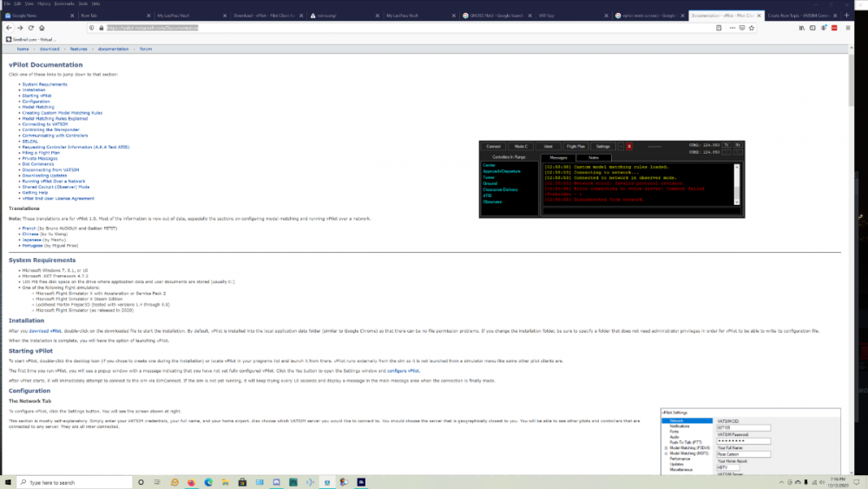
Task: Open SimBrief.com bookmark in bookmarks bar
Action: pyautogui.click(x=31, y=39)
